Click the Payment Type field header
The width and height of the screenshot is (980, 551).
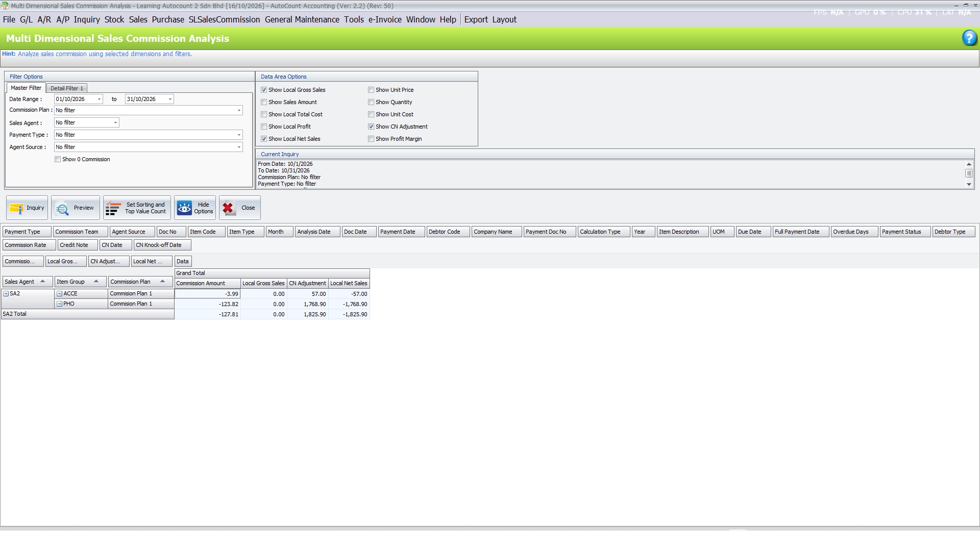(27, 232)
